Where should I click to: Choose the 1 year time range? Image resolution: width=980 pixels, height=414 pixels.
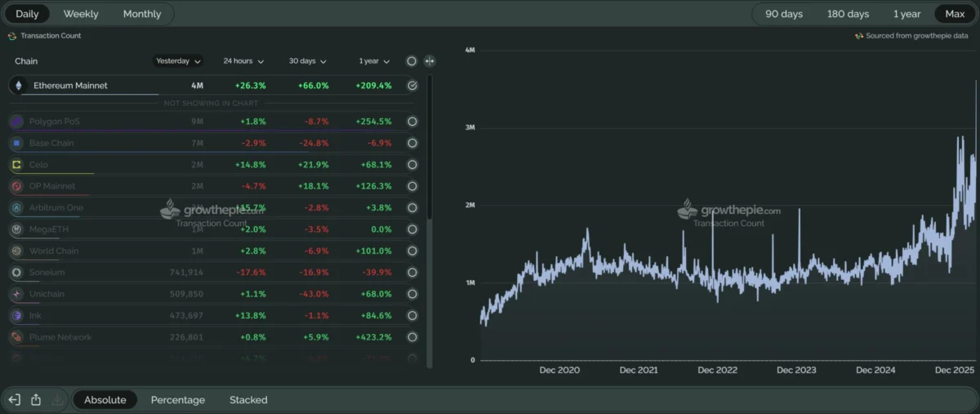tap(906, 14)
